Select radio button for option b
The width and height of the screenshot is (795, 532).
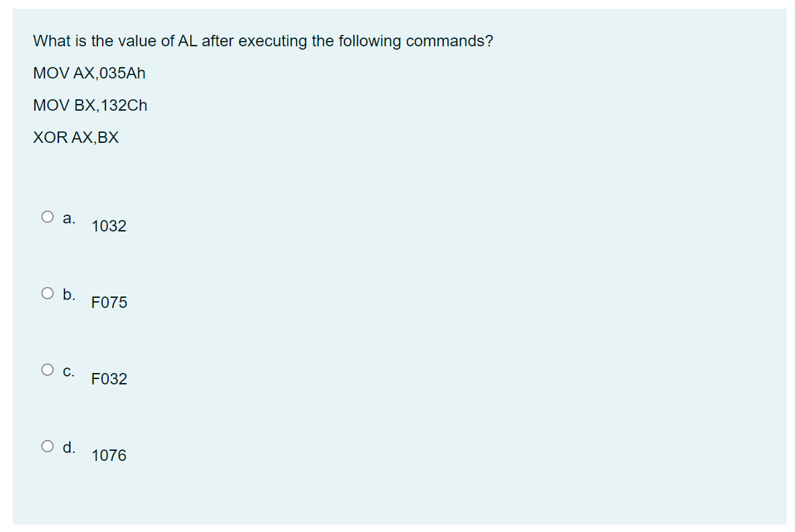click(x=46, y=292)
